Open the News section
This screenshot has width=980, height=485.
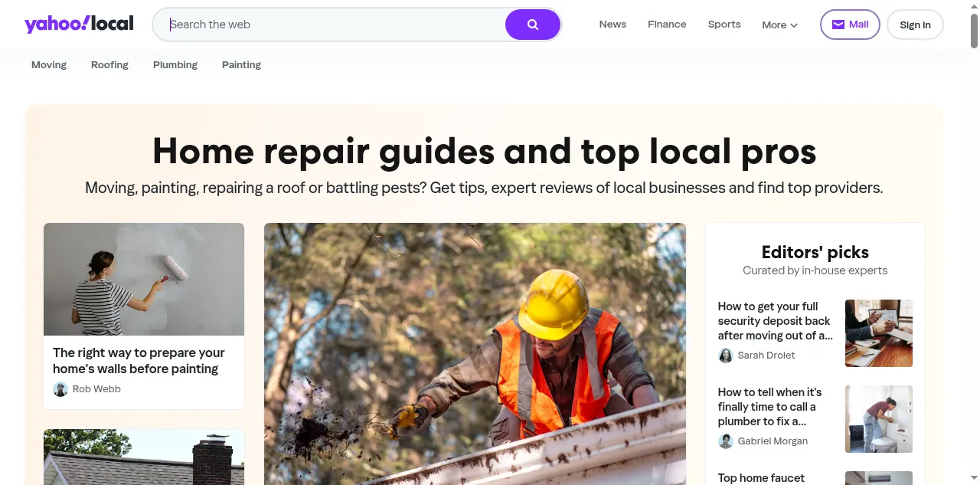(612, 25)
